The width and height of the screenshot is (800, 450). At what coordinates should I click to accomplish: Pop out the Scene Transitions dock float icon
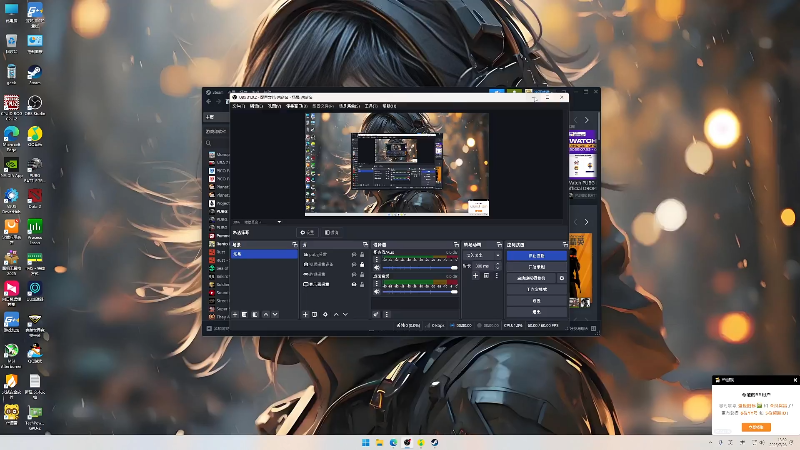pos(499,245)
